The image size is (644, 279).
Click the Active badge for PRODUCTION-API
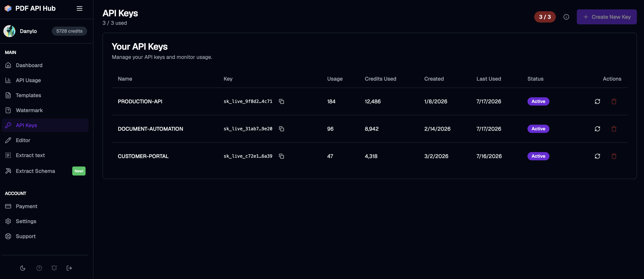pyautogui.click(x=538, y=101)
